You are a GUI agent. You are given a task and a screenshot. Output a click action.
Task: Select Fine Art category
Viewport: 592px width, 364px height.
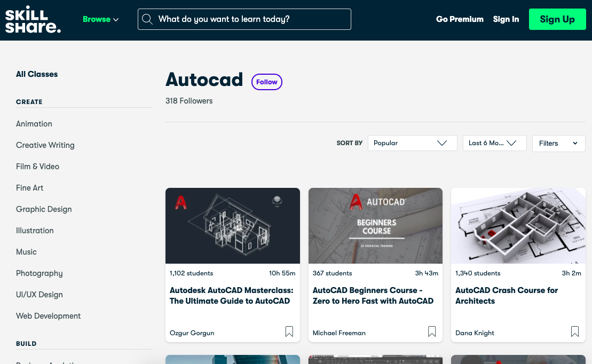29,188
